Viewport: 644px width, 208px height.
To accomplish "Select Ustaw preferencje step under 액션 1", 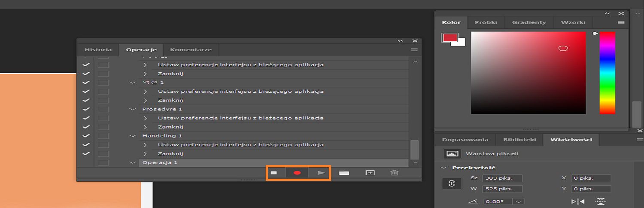I will (273, 92).
